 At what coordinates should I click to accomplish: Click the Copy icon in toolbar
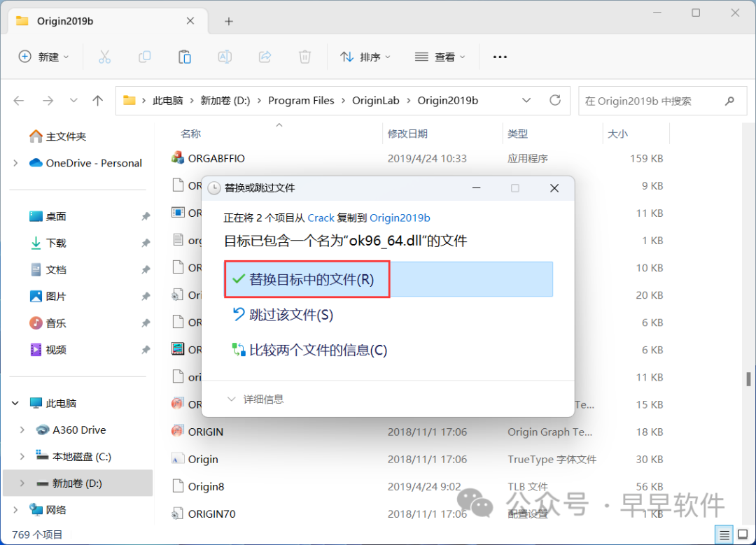[145, 57]
